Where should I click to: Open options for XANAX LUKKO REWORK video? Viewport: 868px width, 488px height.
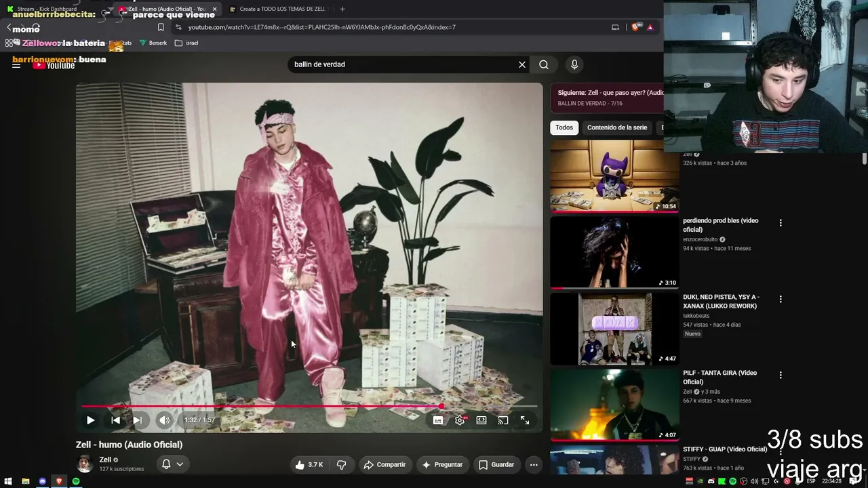[x=781, y=299]
